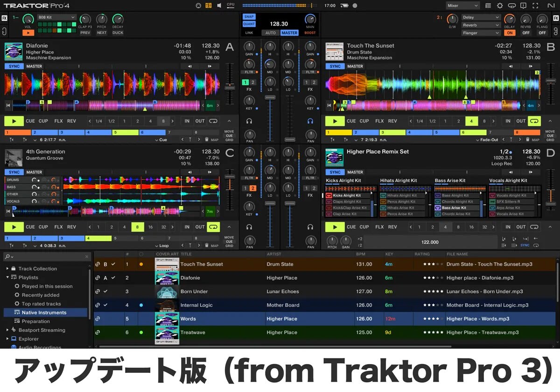Activate the loop icon on Deck B

coord(535,121)
